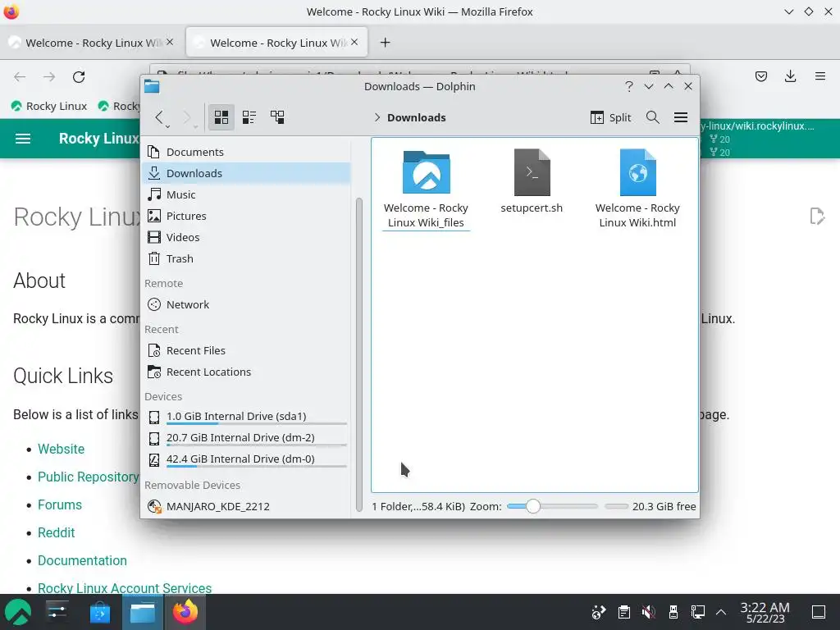Click Firefox back arrow

tap(20, 76)
